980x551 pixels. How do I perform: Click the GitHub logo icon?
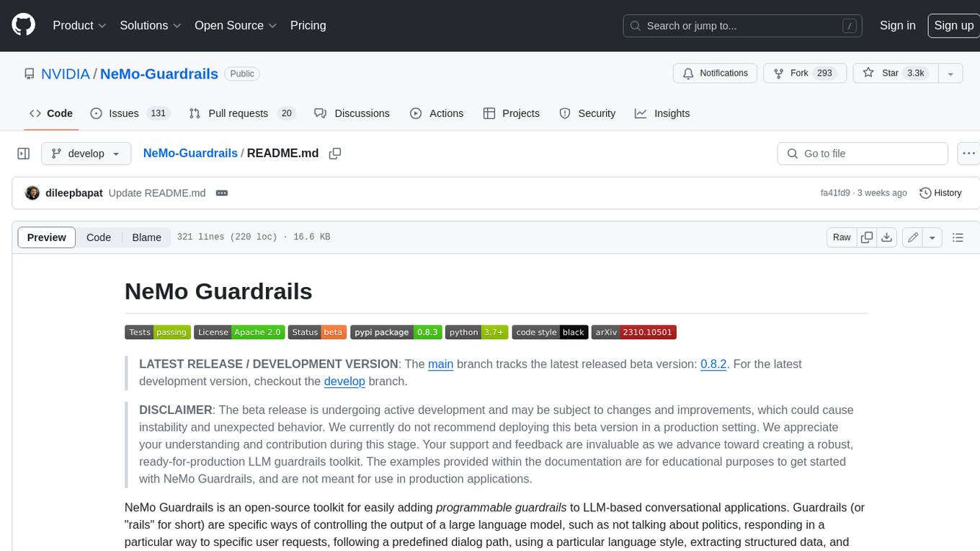coord(23,25)
